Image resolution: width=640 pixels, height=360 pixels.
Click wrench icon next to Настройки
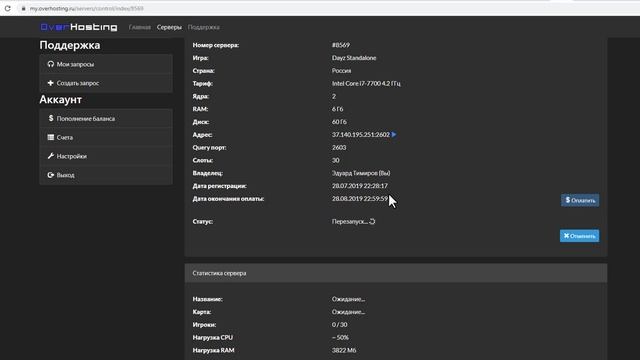pyautogui.click(x=51, y=156)
